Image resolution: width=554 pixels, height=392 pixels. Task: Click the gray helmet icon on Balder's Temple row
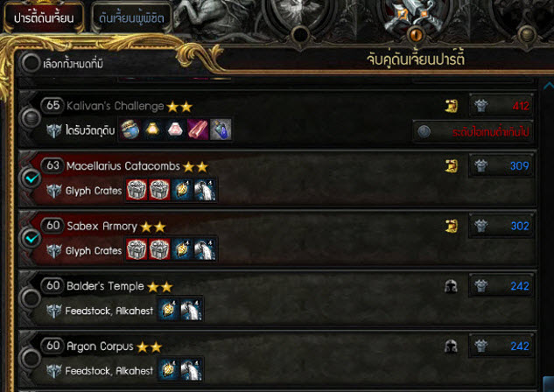tap(452, 286)
